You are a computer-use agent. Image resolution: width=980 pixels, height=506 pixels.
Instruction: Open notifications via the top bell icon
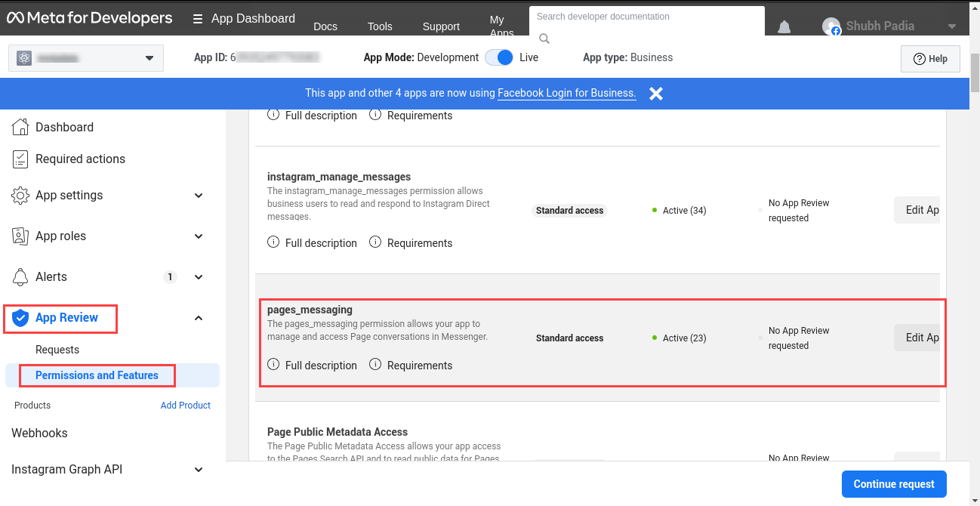tap(784, 26)
